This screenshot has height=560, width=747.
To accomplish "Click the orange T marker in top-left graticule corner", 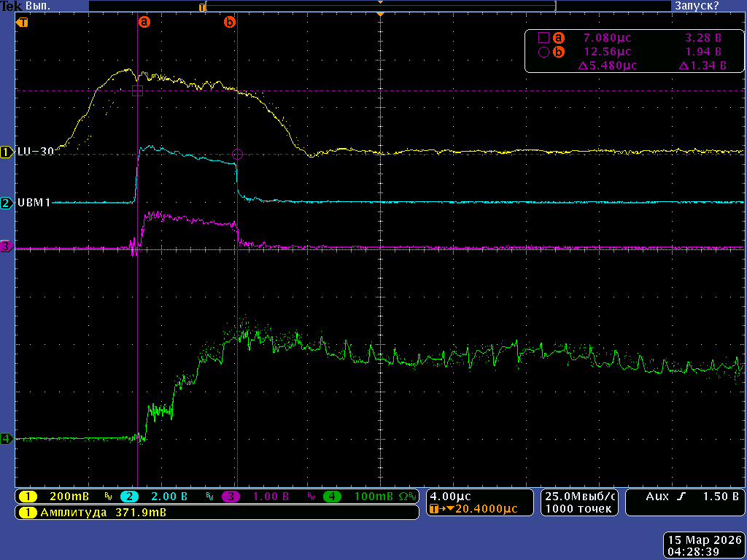I will coord(23,23).
